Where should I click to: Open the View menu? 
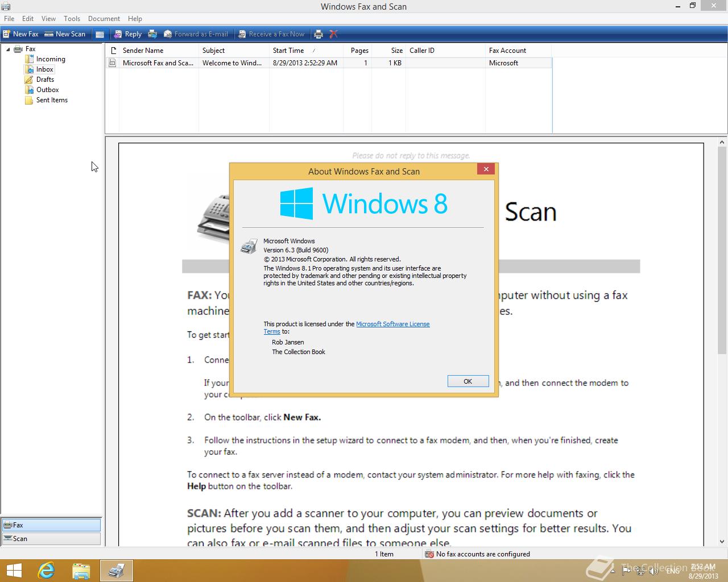tap(48, 19)
